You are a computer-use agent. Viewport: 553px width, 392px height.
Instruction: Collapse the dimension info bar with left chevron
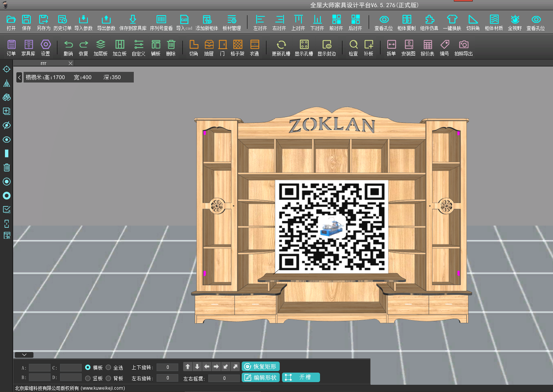coord(19,78)
